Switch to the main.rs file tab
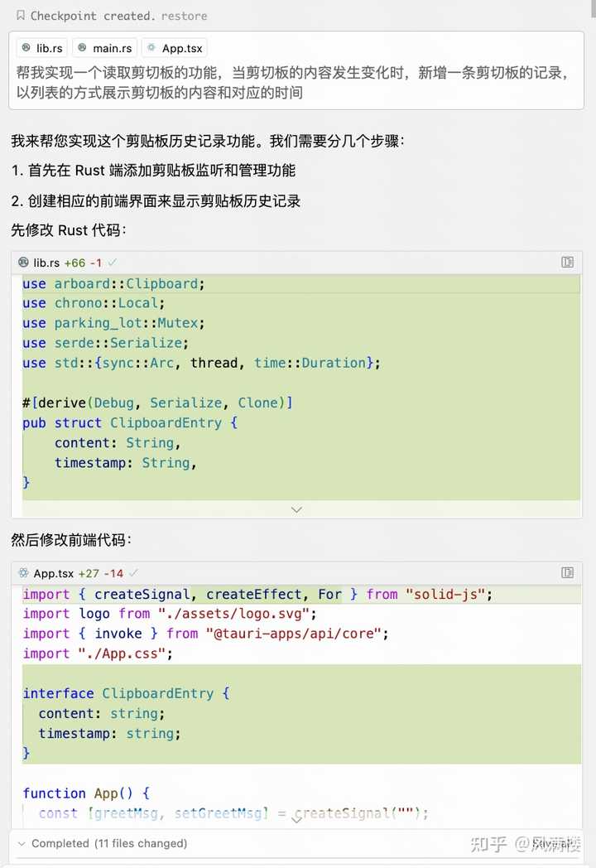This screenshot has height=868, width=596. pos(104,47)
